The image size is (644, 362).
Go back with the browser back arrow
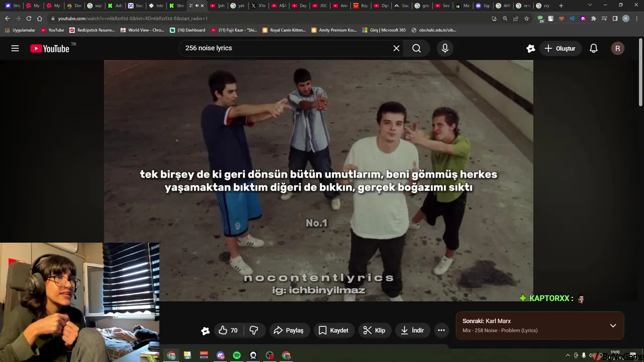coord(7,18)
